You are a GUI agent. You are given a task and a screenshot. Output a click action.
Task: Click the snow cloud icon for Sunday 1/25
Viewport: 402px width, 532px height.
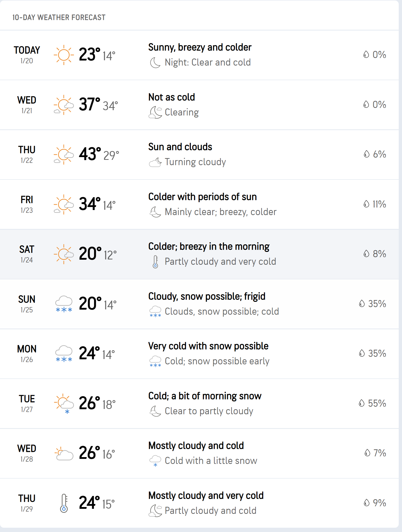64,304
